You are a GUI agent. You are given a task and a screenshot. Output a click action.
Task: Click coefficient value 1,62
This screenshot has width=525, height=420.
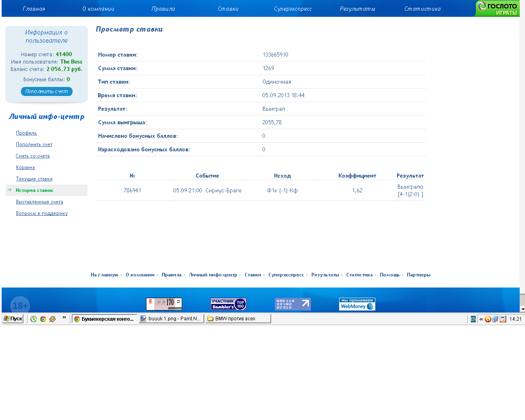click(x=357, y=190)
